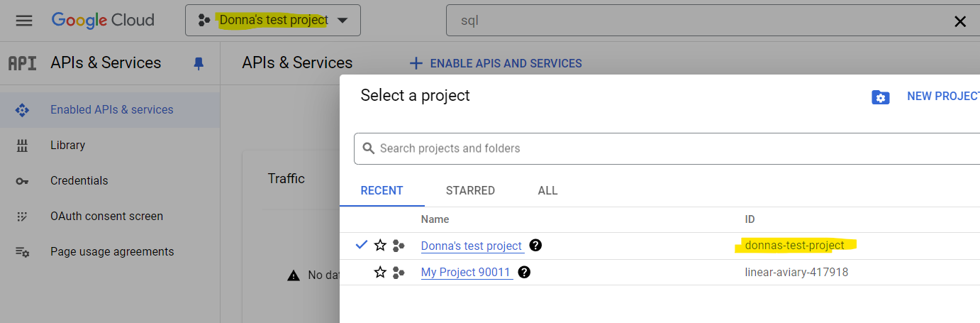Click project icon beside Donna's test project
980x323 pixels.
pos(399,246)
